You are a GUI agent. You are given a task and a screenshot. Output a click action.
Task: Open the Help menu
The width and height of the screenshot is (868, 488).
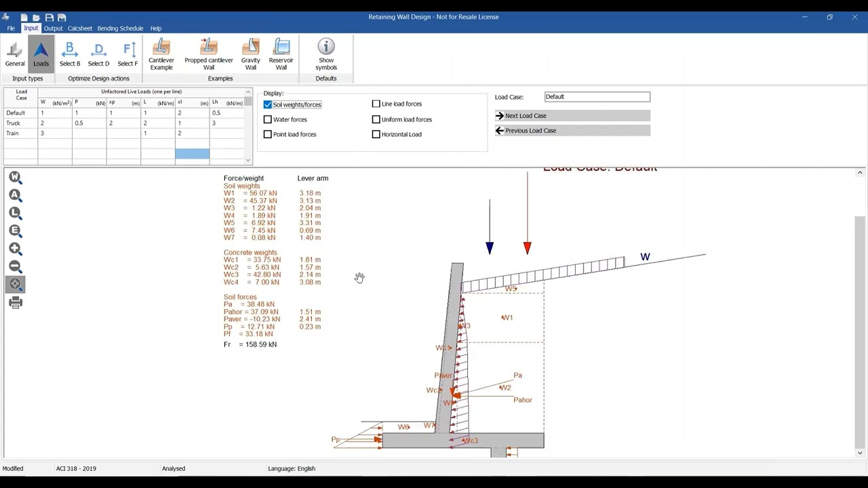156,28
